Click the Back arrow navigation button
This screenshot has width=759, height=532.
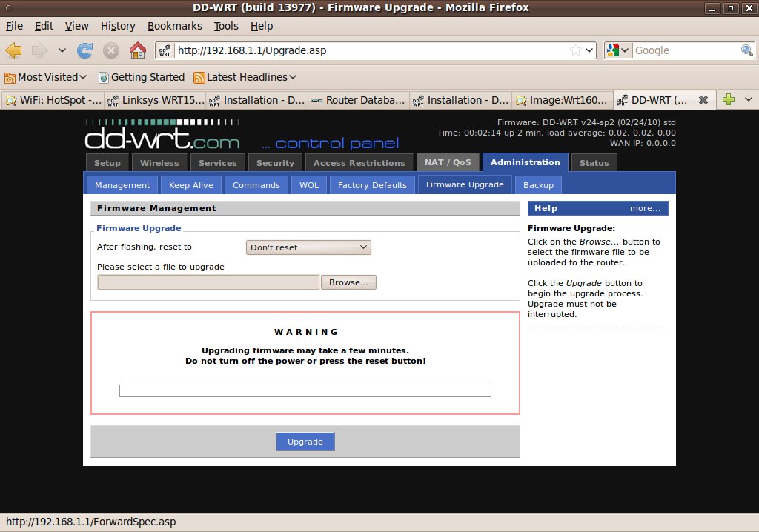pos(14,50)
